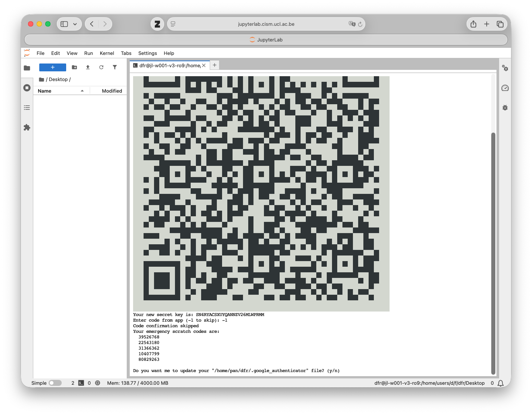
Task: Open the Property Inspector gears icon
Action: click(x=505, y=68)
